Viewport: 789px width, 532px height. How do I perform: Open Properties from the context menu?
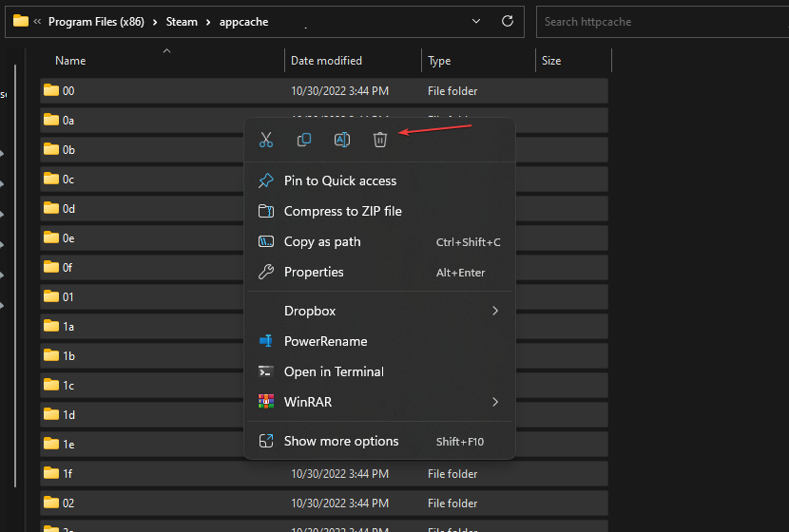point(314,272)
